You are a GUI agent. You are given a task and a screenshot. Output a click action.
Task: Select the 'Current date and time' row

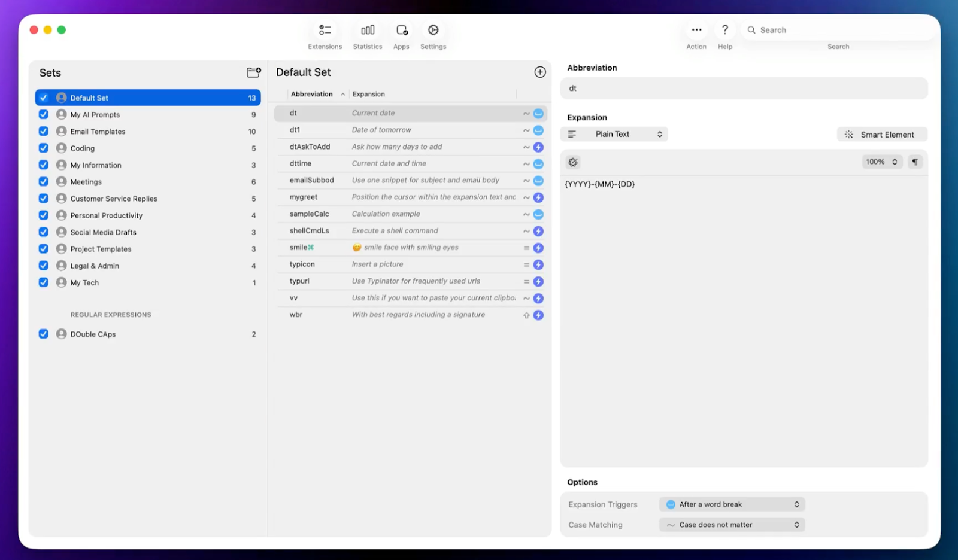pos(410,163)
